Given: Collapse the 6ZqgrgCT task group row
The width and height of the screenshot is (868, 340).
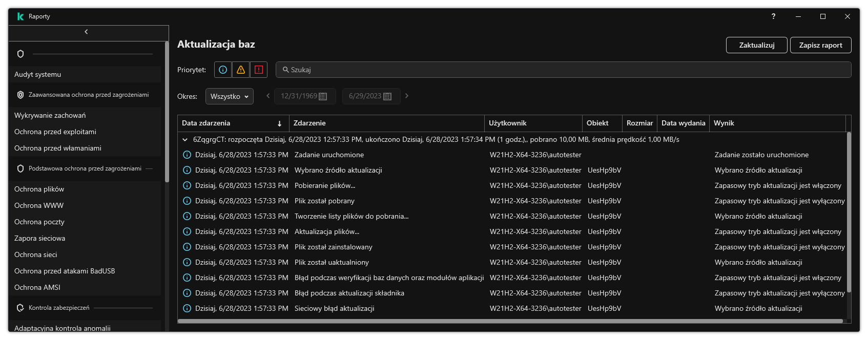Looking at the screenshot, I should coord(185,139).
